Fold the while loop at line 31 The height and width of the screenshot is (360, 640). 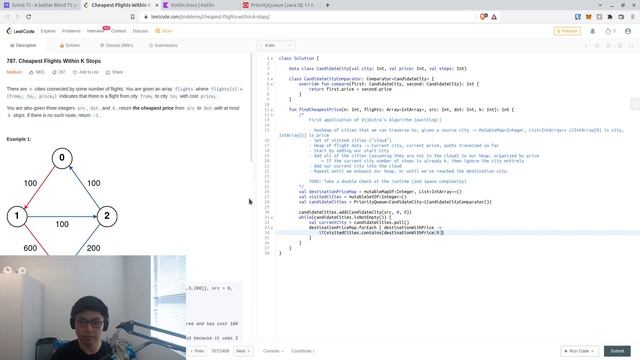tap(272, 218)
